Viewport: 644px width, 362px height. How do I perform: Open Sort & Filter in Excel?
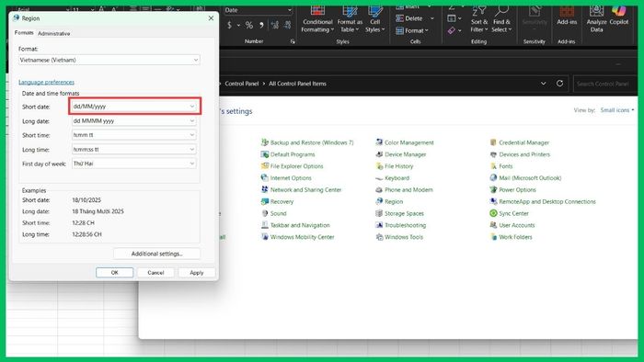click(x=479, y=19)
